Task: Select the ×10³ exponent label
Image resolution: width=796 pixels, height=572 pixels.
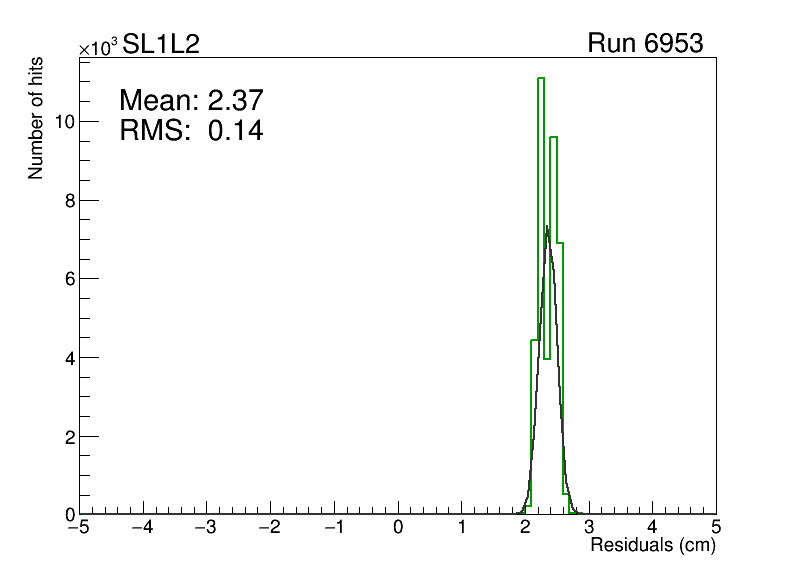Action: pos(98,46)
